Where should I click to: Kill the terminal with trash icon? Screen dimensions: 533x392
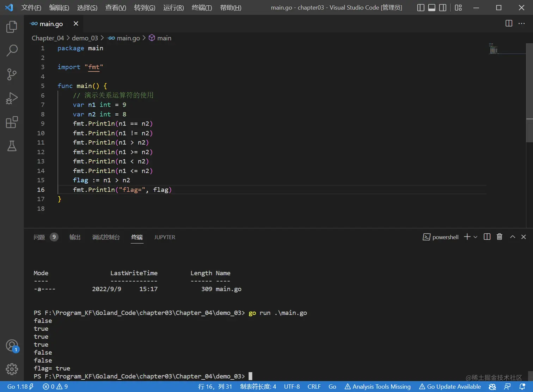[500, 237]
